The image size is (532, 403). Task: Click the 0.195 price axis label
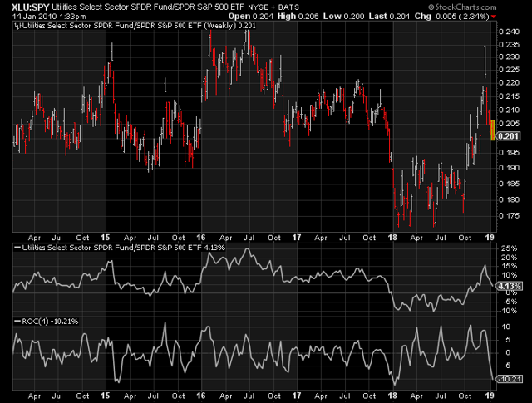point(509,153)
